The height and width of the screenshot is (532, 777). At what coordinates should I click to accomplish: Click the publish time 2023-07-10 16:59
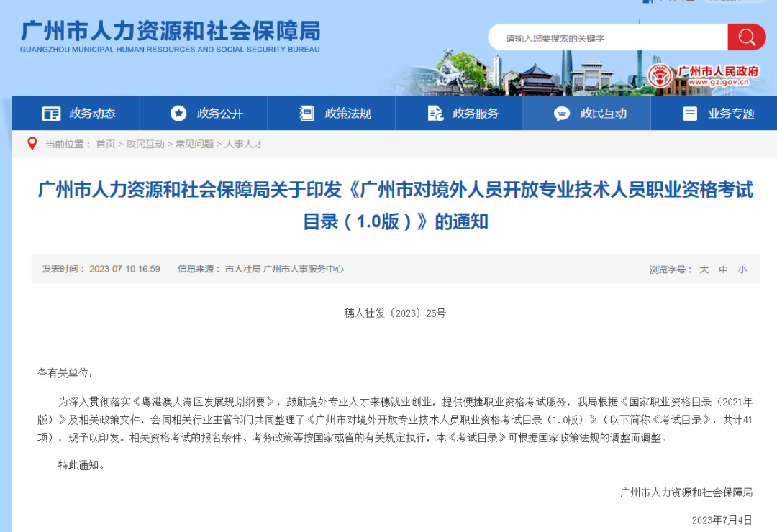(x=124, y=269)
